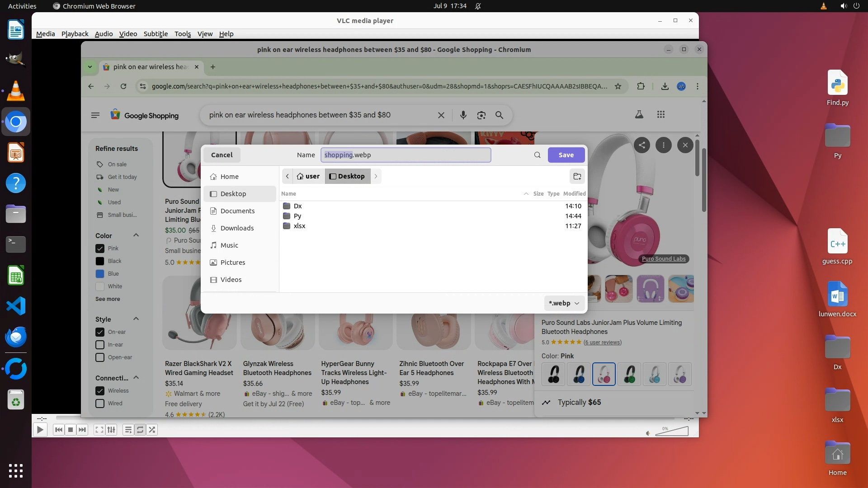Create new folder in save dialog
Screen dimensions: 868x488
point(577,176)
